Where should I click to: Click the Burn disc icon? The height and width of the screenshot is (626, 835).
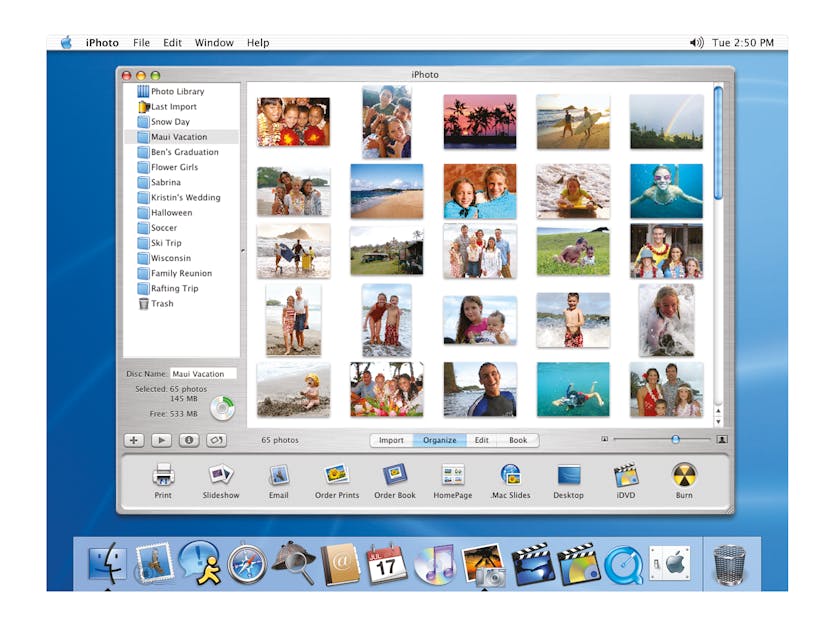click(684, 475)
